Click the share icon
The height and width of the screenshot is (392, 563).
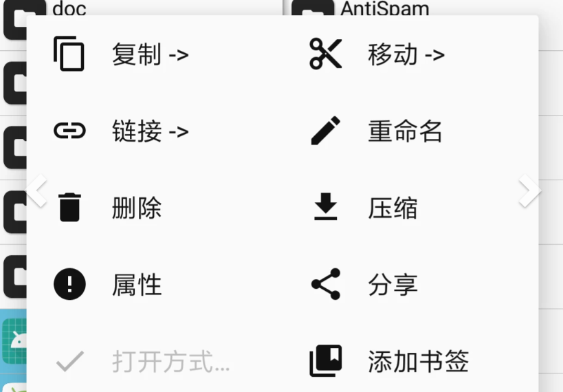point(325,284)
